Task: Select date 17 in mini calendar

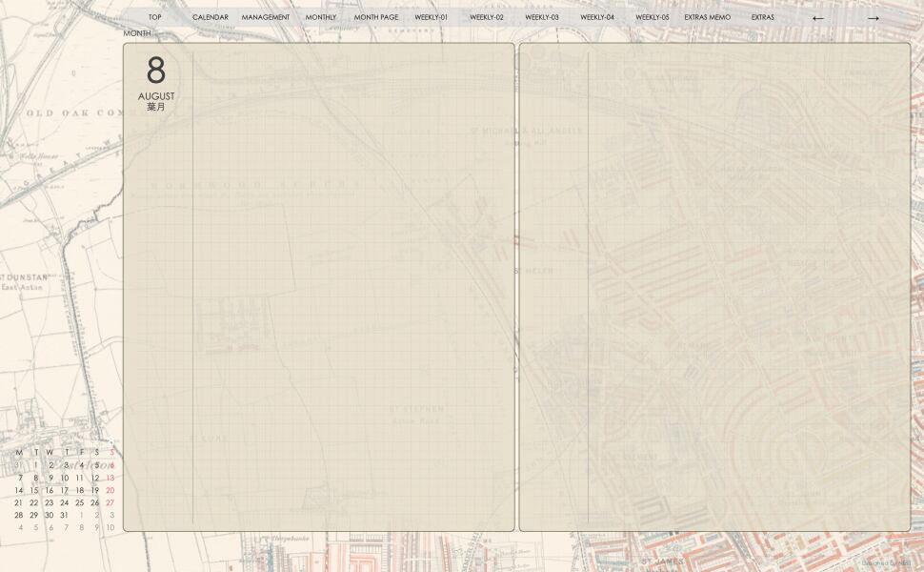Action: tap(64, 490)
